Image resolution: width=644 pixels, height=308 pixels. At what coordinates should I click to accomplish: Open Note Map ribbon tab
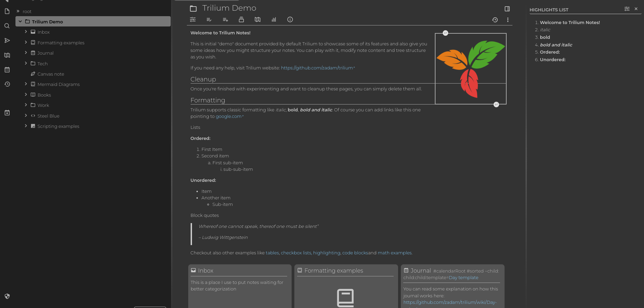tap(258, 20)
